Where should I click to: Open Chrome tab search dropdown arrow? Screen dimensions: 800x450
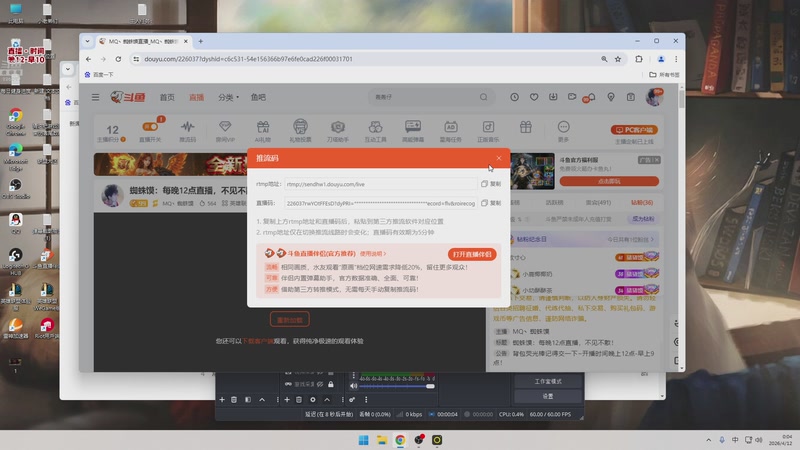click(x=87, y=41)
